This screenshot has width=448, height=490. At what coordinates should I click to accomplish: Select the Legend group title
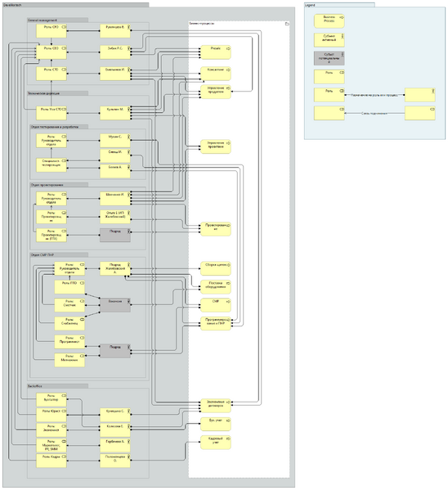coord(339,5)
